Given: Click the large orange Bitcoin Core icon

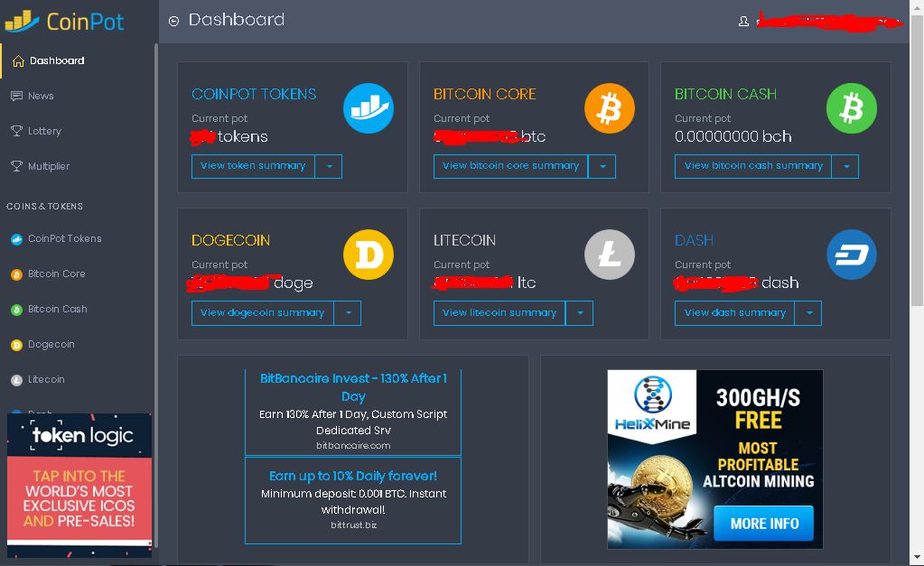Looking at the screenshot, I should [x=610, y=108].
